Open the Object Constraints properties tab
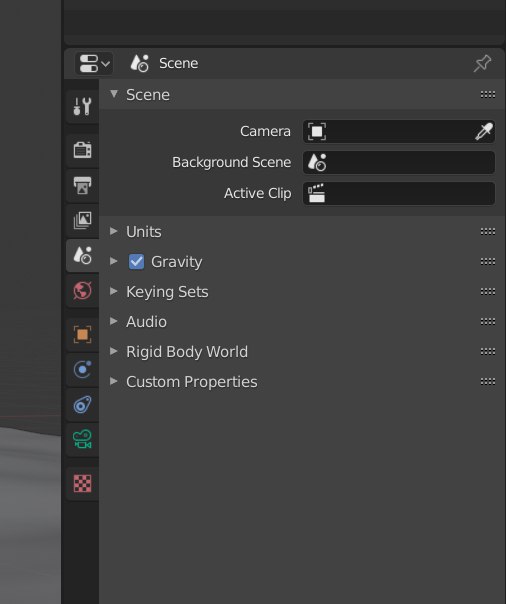506x604 pixels. coord(82,404)
